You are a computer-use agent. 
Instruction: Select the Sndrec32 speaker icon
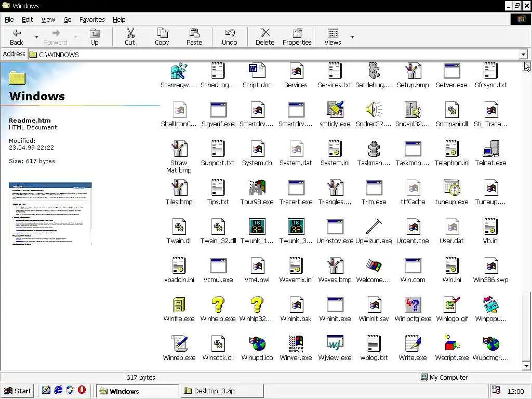coord(374,110)
